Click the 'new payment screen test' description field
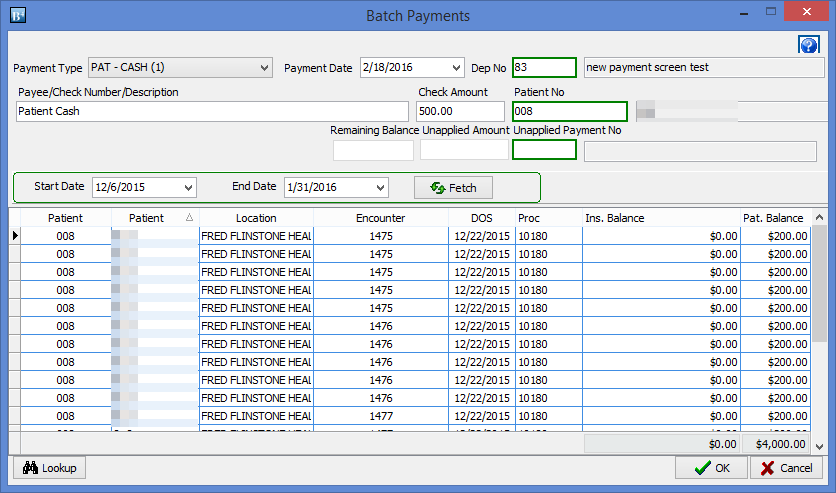Image resolution: width=836 pixels, height=493 pixels. point(704,68)
